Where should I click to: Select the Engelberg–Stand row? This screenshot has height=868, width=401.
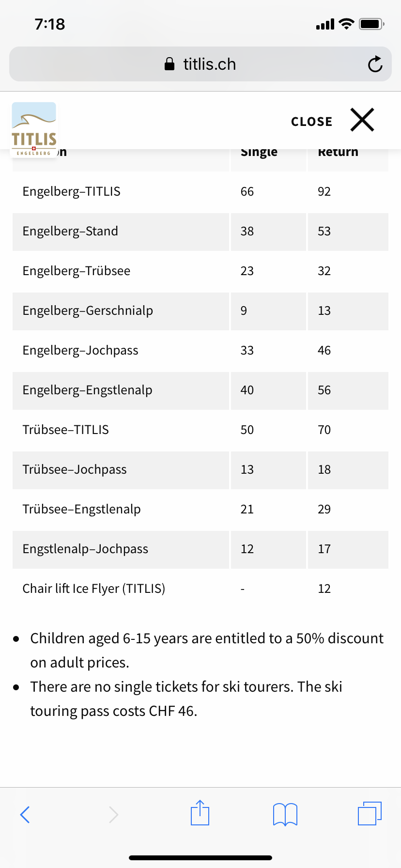[200, 232]
